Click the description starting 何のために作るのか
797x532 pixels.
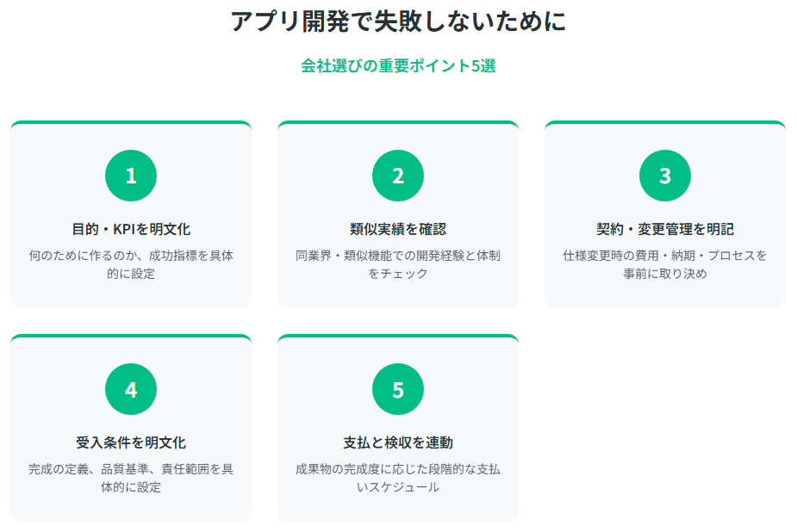point(131,264)
